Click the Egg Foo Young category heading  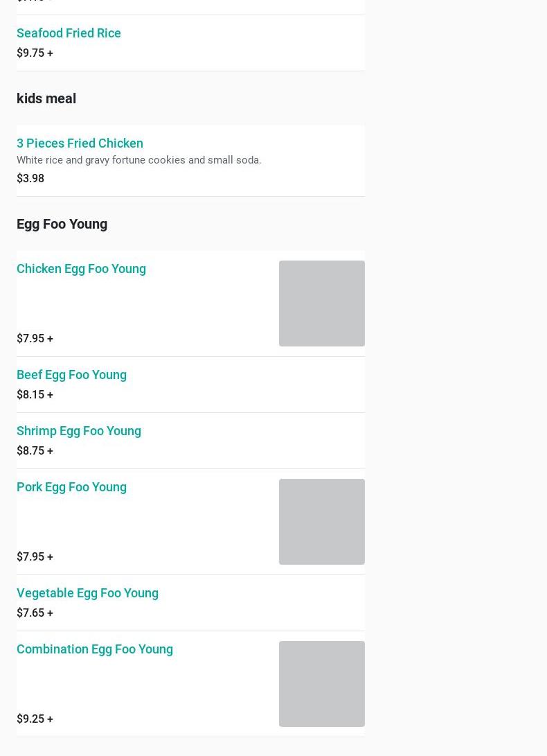62,224
